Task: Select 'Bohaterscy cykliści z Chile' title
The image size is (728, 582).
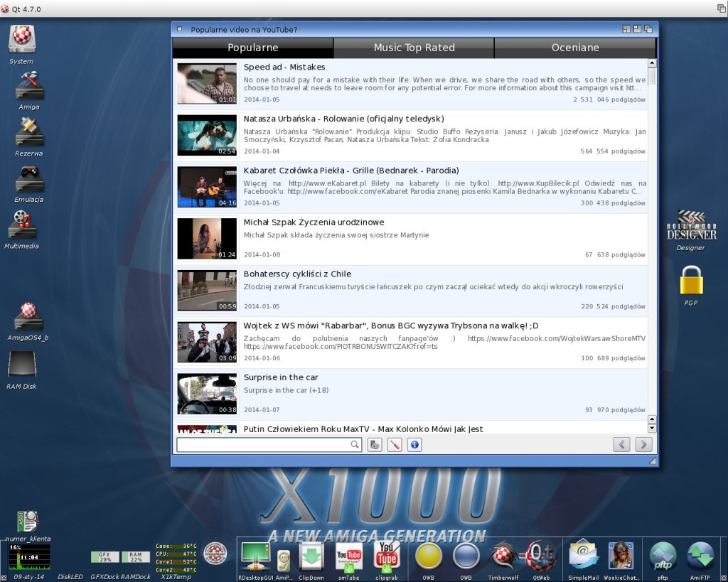Action: 297,274
